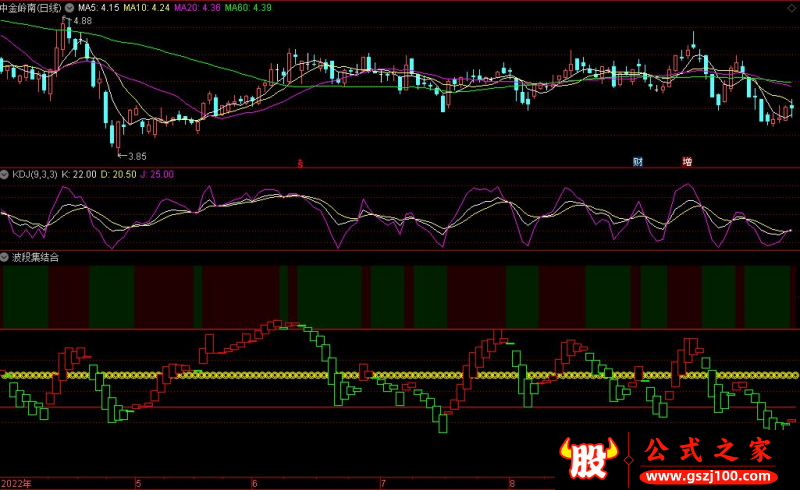800x490 pixels.
Task: Click the 4.88 high price label
Action: (82, 21)
